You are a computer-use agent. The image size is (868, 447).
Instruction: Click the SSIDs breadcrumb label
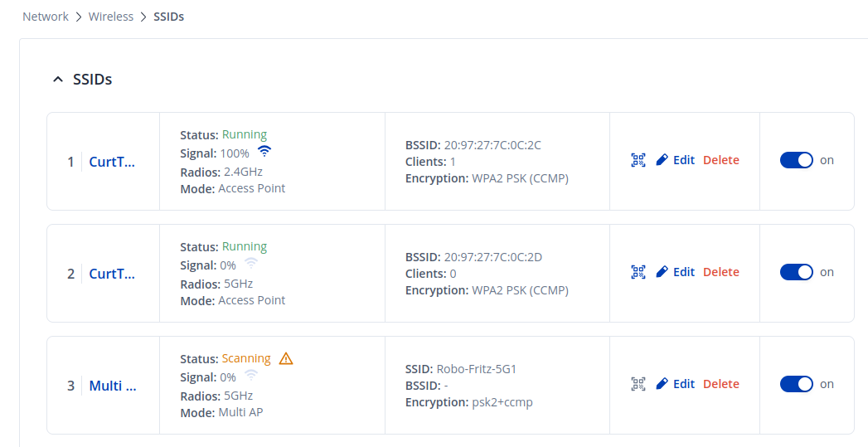(168, 17)
